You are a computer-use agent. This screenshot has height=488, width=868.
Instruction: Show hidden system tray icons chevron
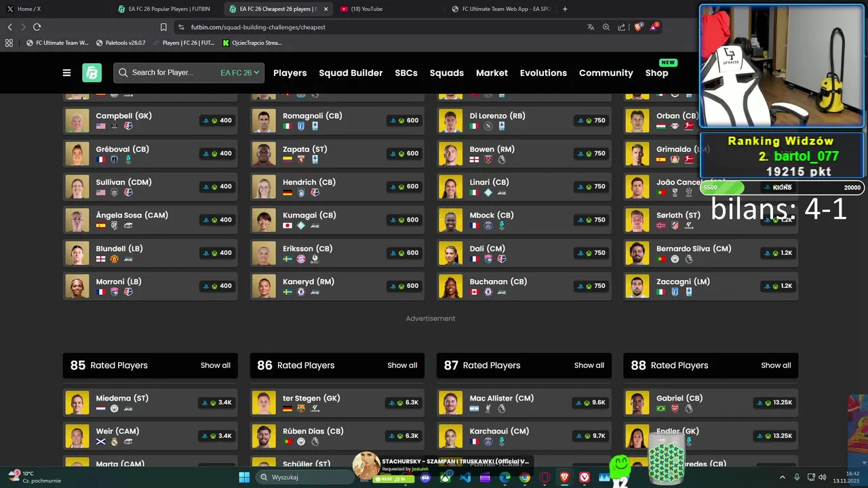pos(782,477)
